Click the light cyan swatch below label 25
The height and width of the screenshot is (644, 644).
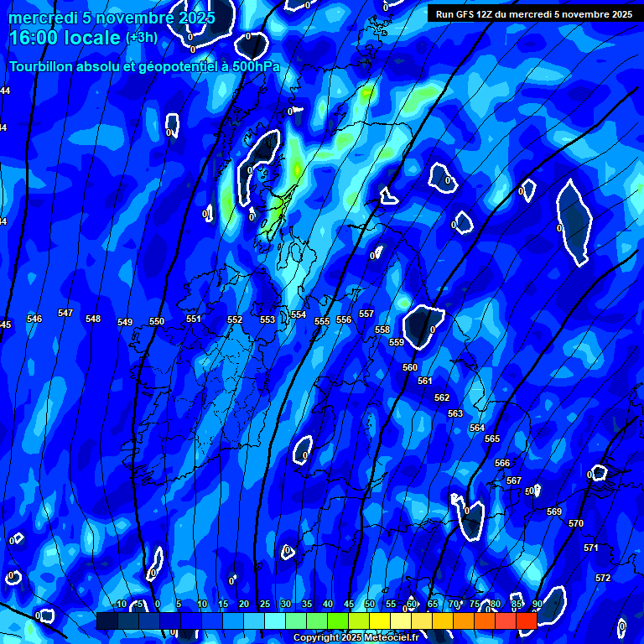(274, 621)
